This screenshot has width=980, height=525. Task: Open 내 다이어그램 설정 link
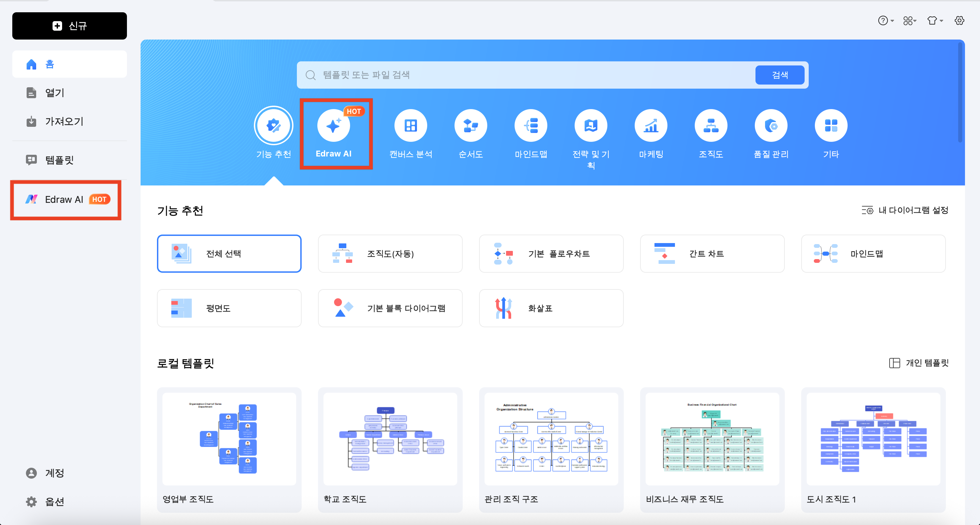(905, 210)
